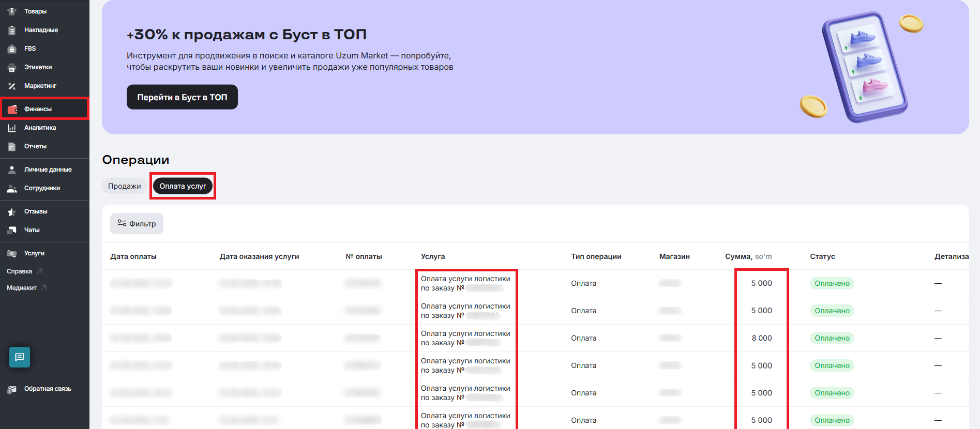Screen dimensions: 980x429
Task: Open the floating chat widget button
Action: (x=20, y=357)
